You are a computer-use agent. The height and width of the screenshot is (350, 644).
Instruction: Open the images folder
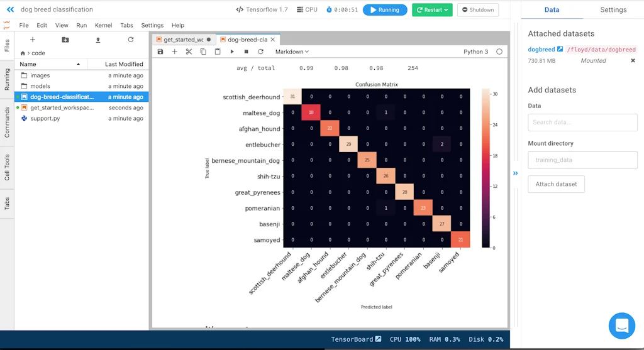coord(40,75)
